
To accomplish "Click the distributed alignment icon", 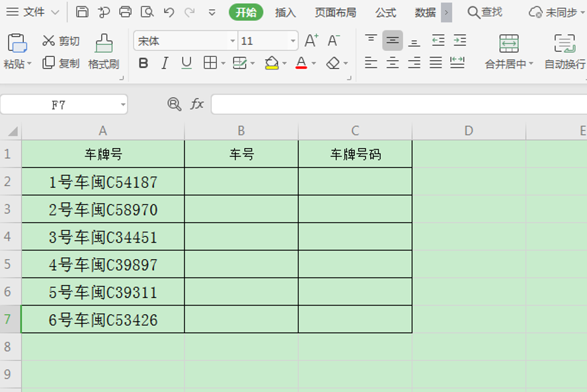I will (457, 63).
